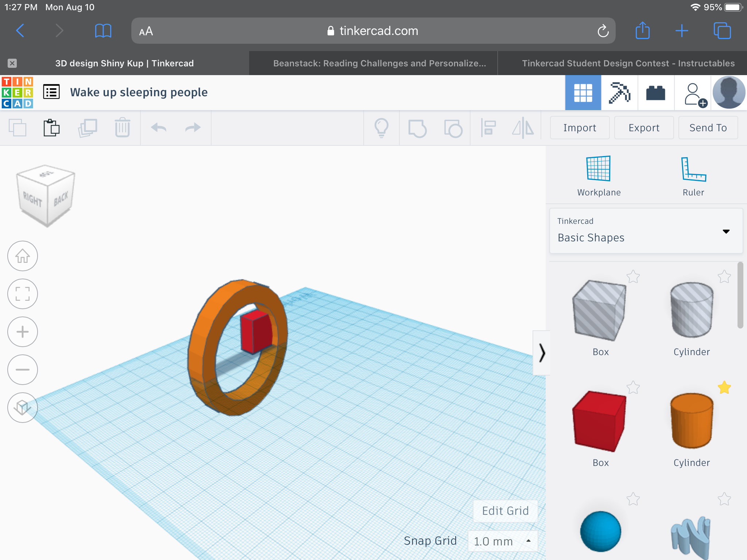
Task: Open the Snap Grid 1.0 mm dropdown
Action: (x=503, y=541)
